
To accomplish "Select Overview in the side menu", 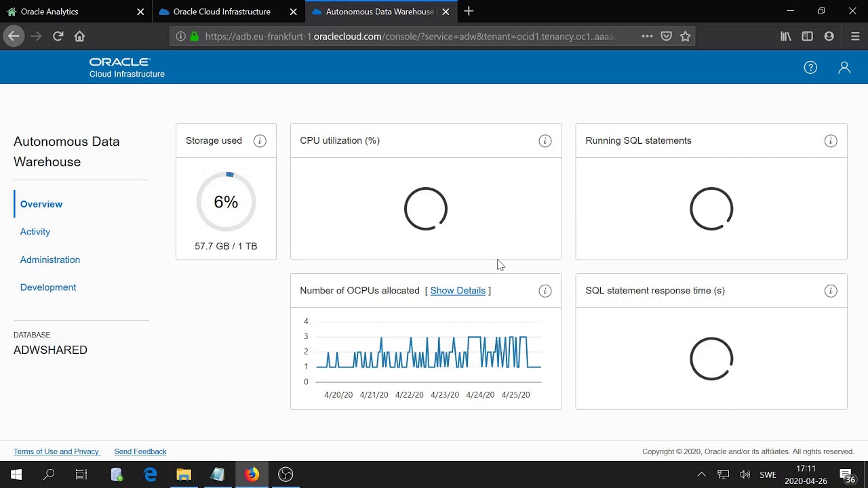I will click(x=41, y=204).
